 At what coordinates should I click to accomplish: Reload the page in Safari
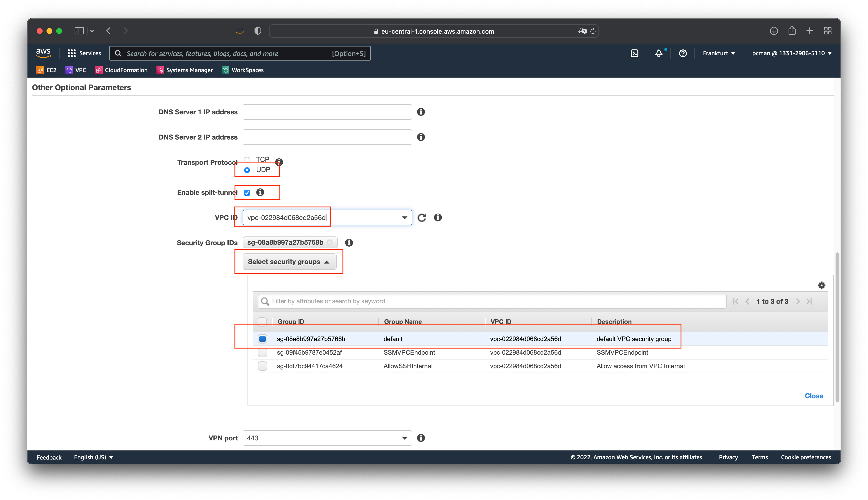point(593,31)
